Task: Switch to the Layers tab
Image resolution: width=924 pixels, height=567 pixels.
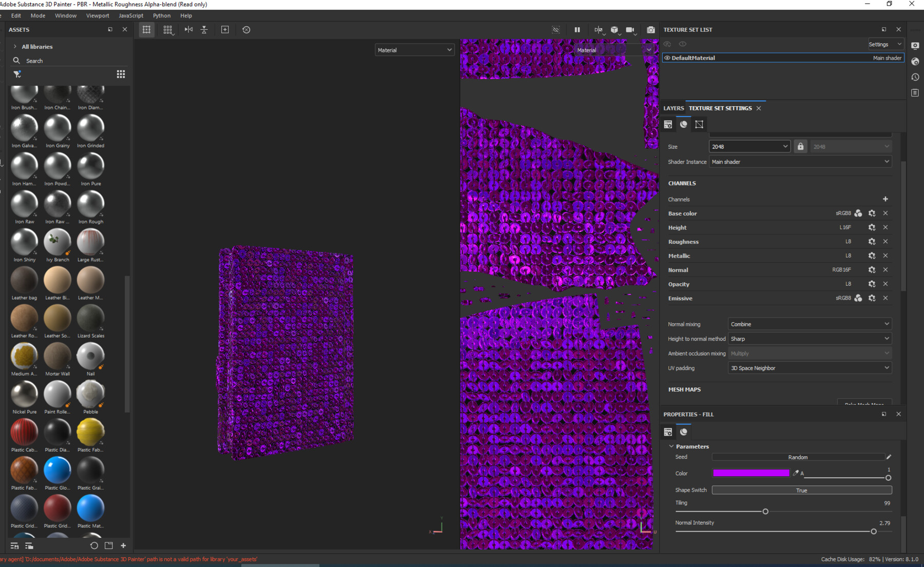Action: [674, 108]
